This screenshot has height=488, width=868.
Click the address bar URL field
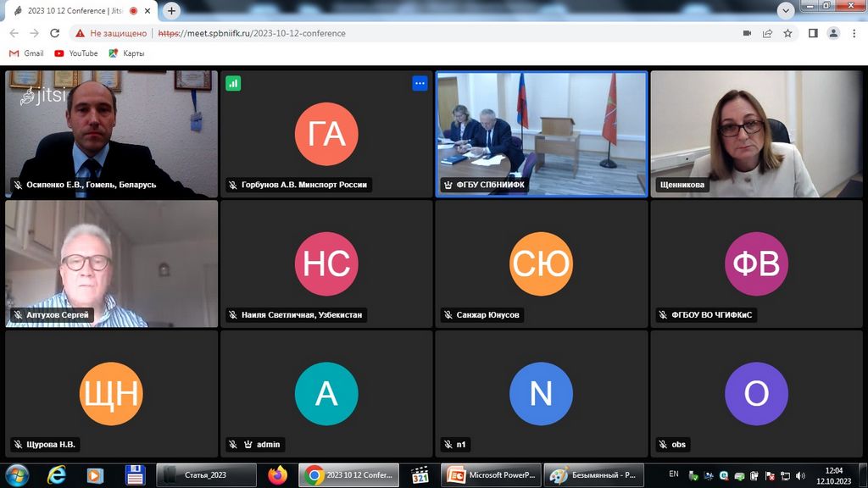point(424,33)
